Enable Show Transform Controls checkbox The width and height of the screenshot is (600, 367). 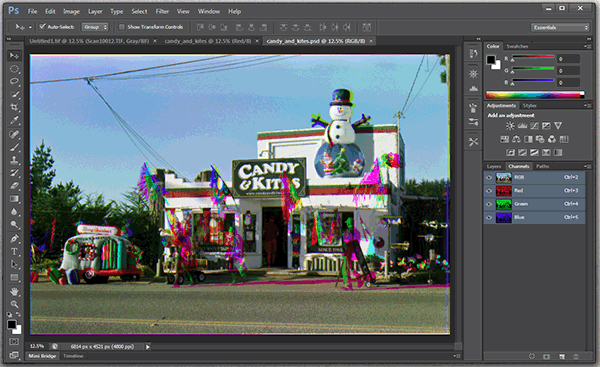pos(122,27)
